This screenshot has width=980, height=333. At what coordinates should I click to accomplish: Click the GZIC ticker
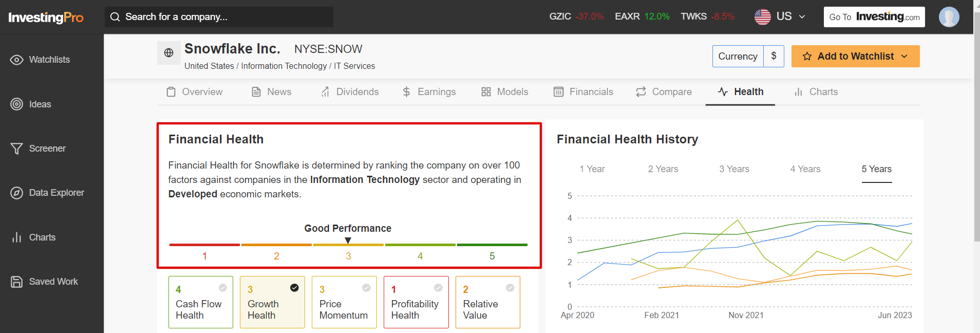(576, 16)
